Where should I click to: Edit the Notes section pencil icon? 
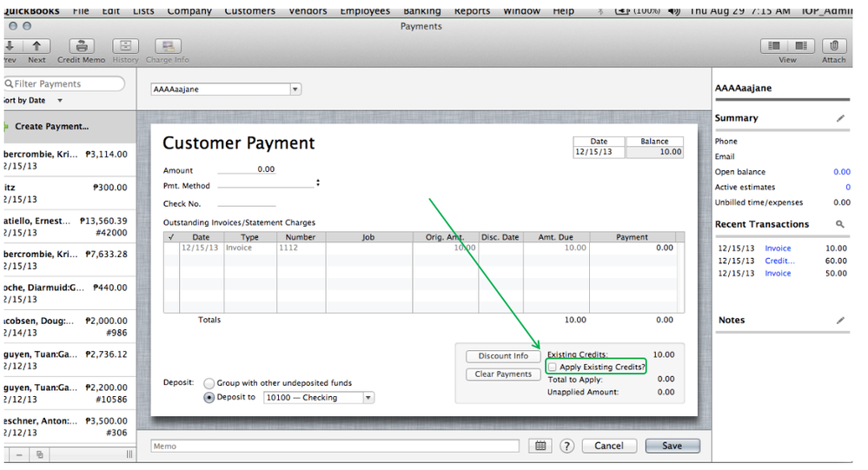[840, 320]
